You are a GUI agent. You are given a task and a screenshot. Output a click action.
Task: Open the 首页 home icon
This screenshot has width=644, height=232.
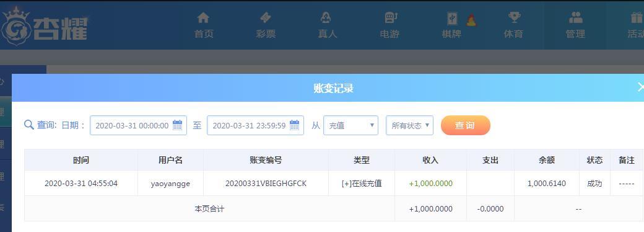click(203, 18)
